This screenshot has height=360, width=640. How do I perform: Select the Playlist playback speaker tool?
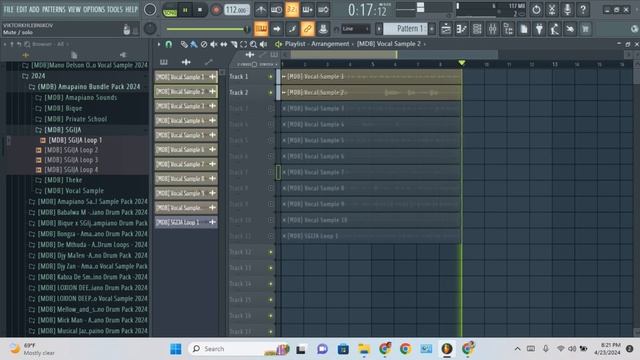pos(264,44)
